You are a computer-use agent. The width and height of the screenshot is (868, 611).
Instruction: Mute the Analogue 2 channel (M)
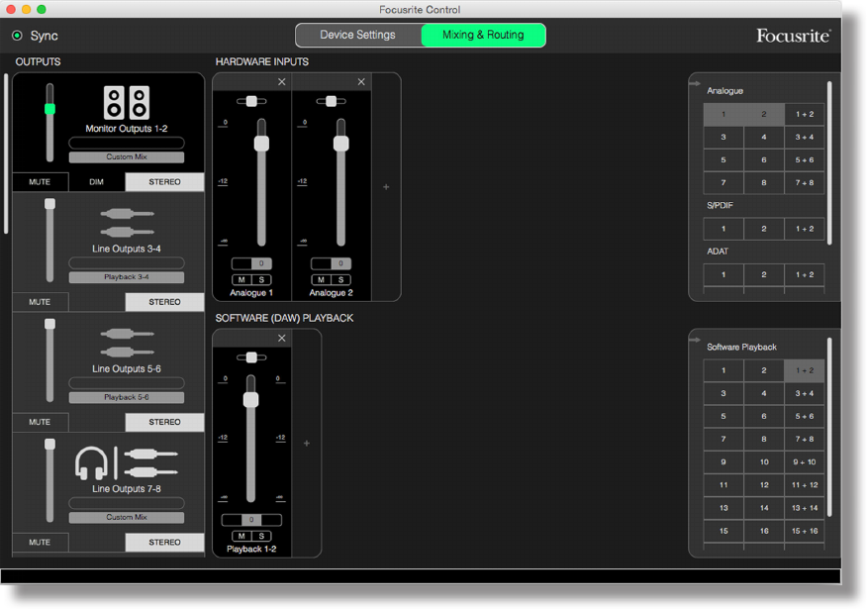(321, 279)
